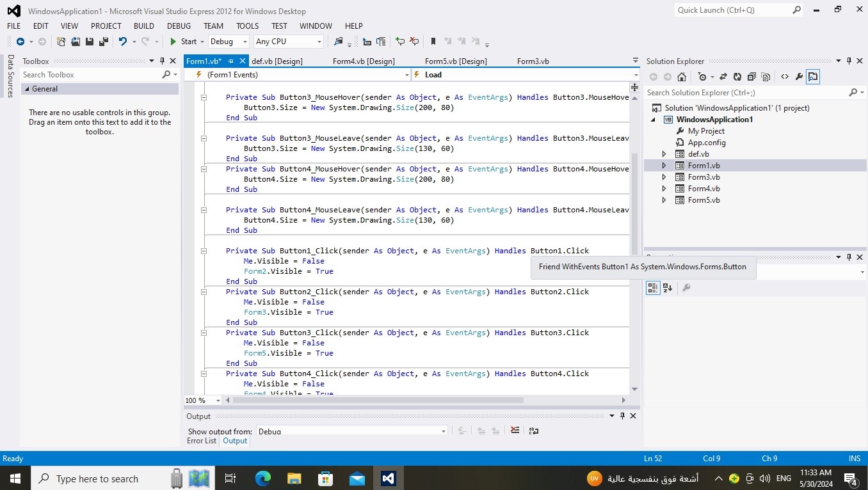This screenshot has height=490, width=868.
Task: Toggle Show All Files in Solution Explorer
Action: coord(766,77)
